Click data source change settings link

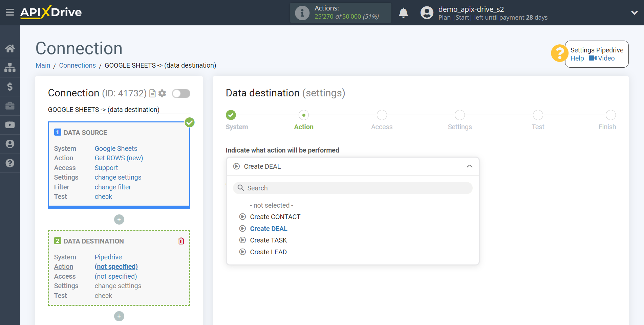coord(118,177)
